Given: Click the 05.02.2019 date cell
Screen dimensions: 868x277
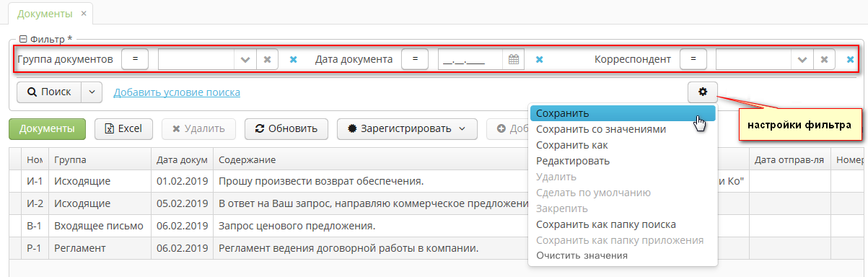Looking at the screenshot, I should pos(182,203).
